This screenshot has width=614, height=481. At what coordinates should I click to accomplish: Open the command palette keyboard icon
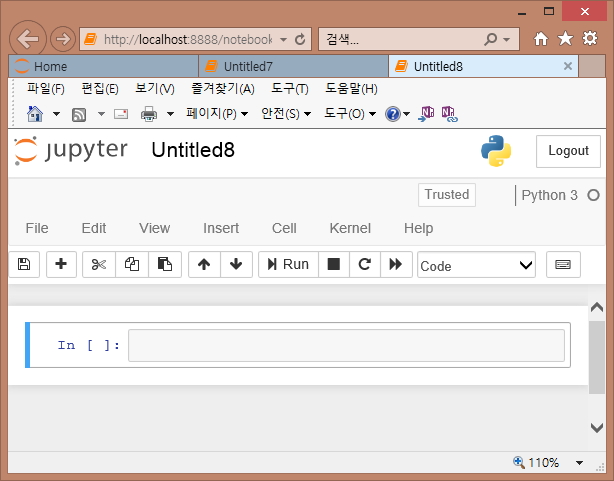click(x=563, y=264)
